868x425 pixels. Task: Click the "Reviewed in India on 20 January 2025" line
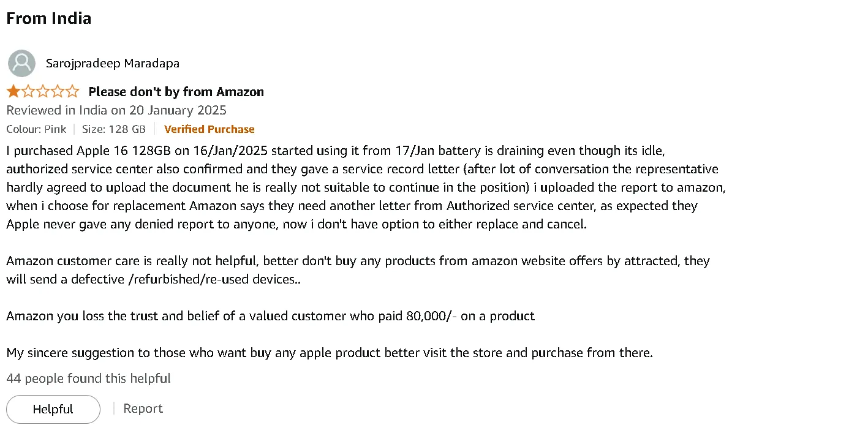pos(116,110)
